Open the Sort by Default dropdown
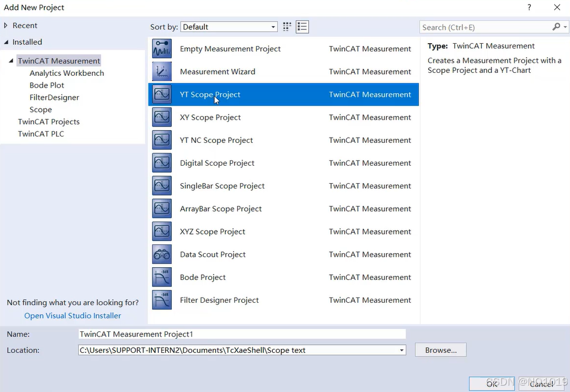Screen dimensions: 570x392 (x=229, y=27)
